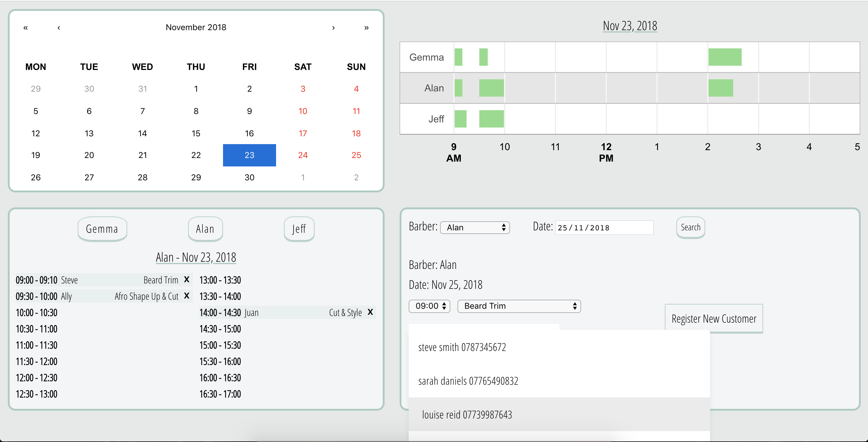Image resolution: width=868 pixels, height=442 pixels.
Task: Click the Search button
Action: pos(690,228)
